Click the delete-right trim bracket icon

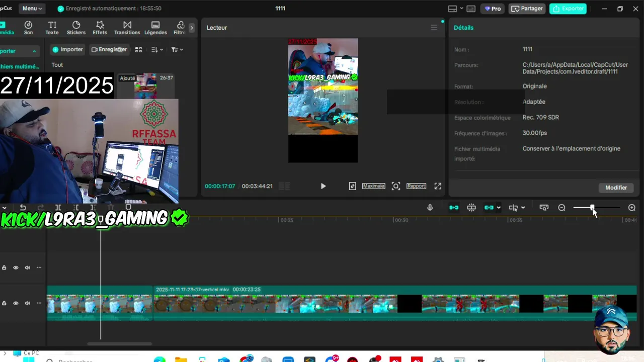[93, 208]
